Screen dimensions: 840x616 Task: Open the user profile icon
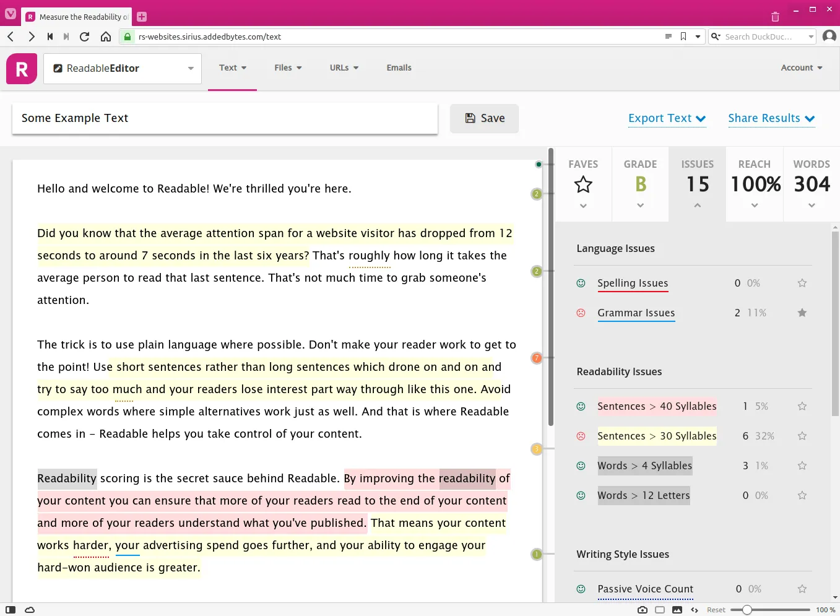point(829,36)
